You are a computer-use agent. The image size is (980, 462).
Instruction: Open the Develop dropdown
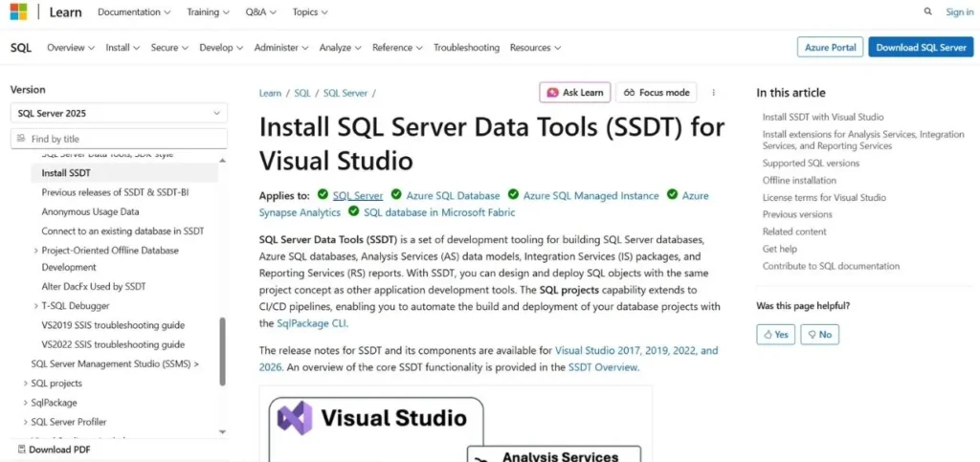(x=221, y=48)
